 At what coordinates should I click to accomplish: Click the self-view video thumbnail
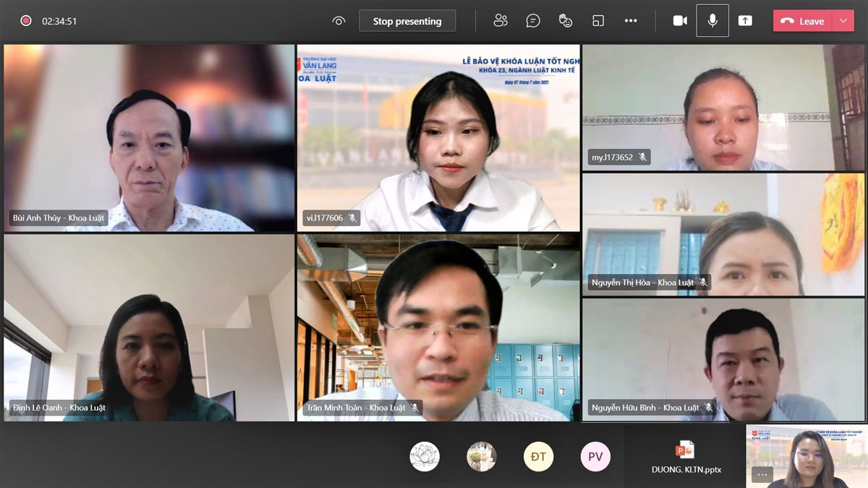[806, 456]
